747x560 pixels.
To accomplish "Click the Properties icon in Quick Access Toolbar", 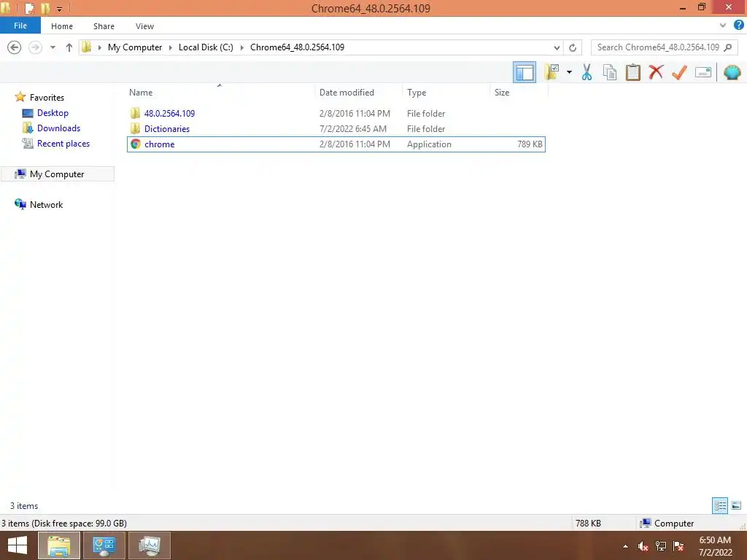I will [x=29, y=8].
